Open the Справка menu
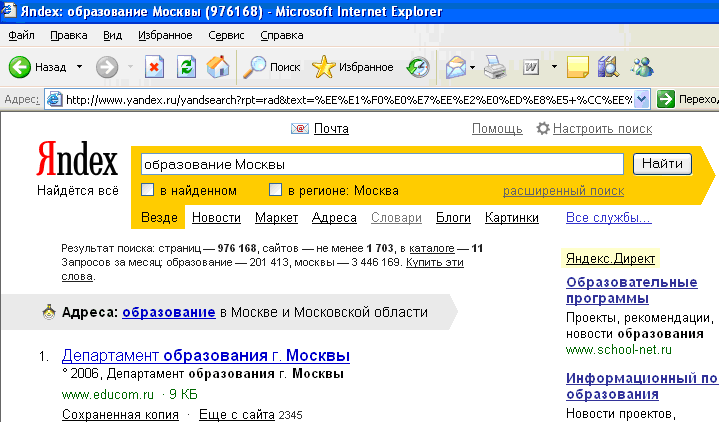This screenshot has width=719, height=422. (282, 35)
